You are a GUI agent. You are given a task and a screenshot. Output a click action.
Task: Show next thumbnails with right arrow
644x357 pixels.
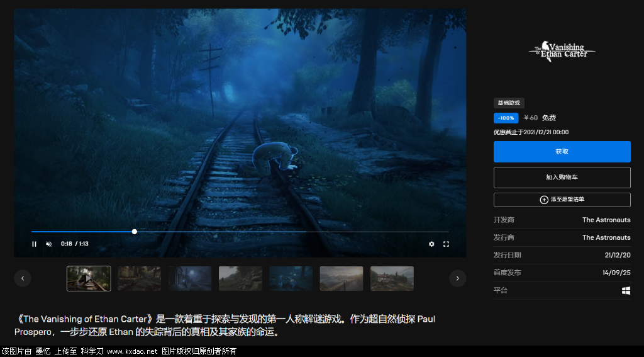[458, 278]
